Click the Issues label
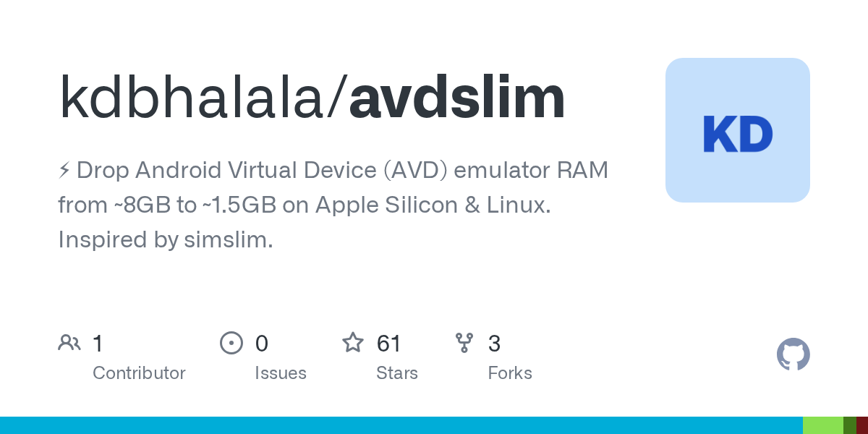868x434 pixels. coord(281,373)
